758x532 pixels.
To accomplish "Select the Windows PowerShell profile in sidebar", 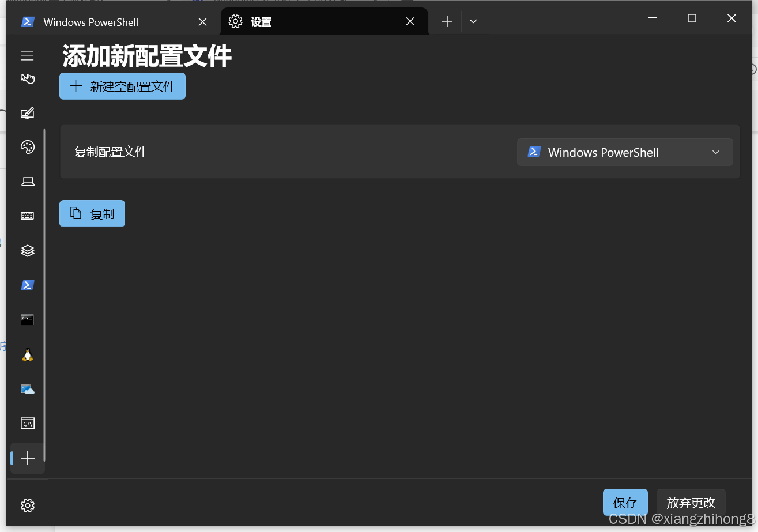I will 27,285.
